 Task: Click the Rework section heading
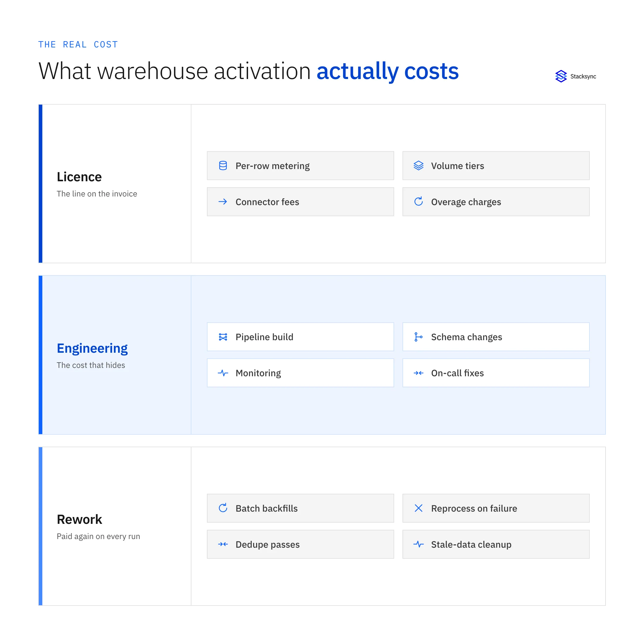pos(79,519)
